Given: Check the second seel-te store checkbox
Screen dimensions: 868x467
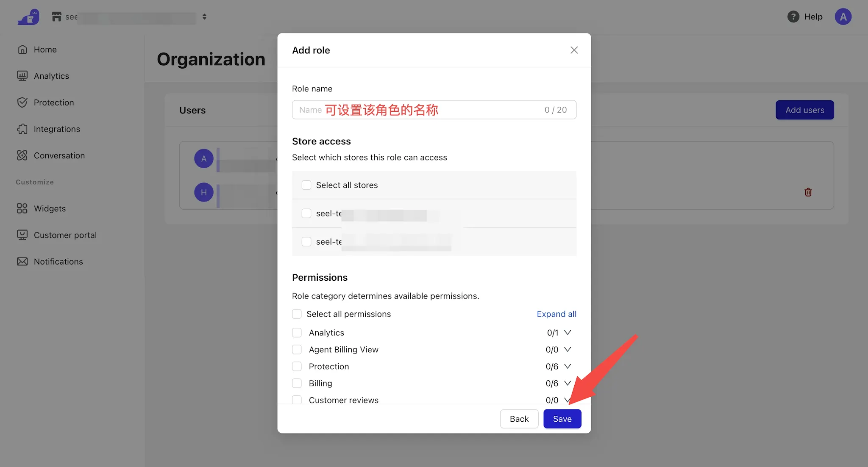Looking at the screenshot, I should tap(306, 242).
